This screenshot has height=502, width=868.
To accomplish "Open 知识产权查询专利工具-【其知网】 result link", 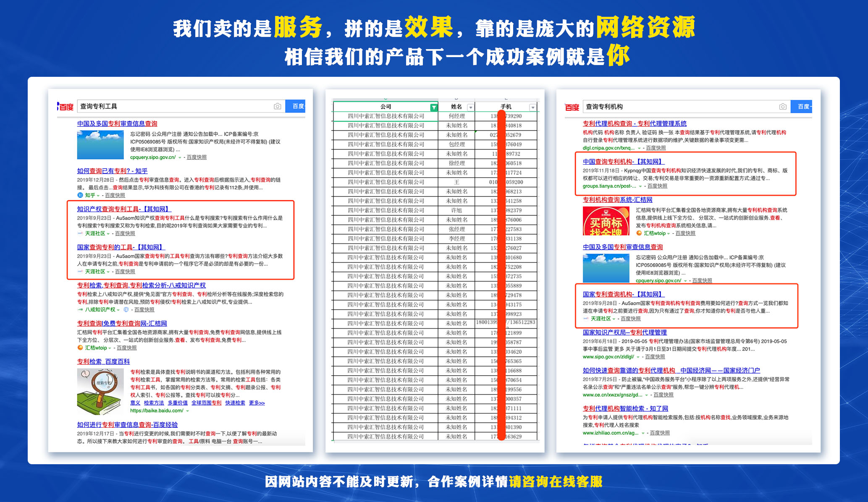I will coord(124,209).
